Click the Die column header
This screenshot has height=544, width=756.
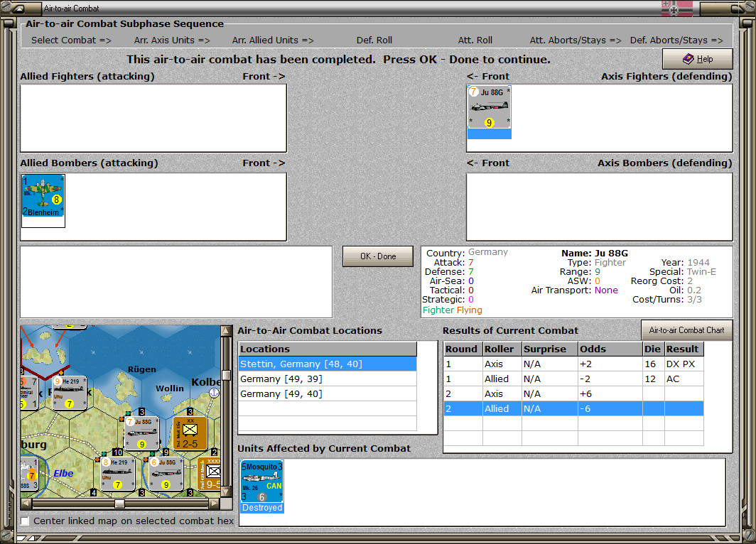coord(653,349)
